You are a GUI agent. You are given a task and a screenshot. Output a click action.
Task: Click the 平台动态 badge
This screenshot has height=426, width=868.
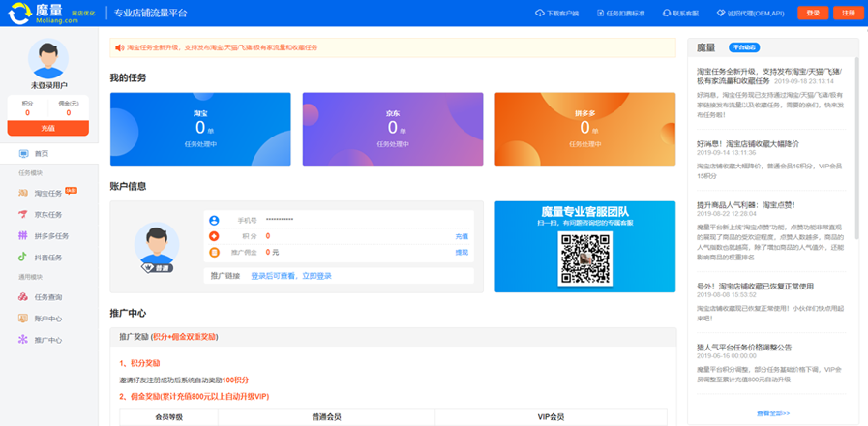tap(744, 47)
